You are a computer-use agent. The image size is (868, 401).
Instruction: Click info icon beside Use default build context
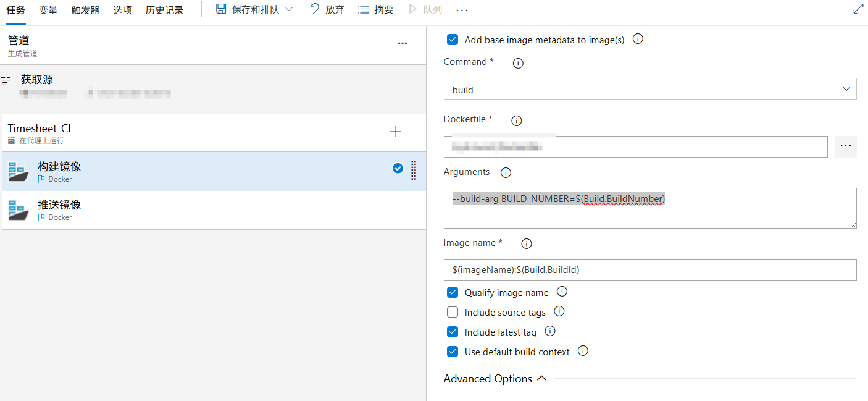pyautogui.click(x=583, y=350)
